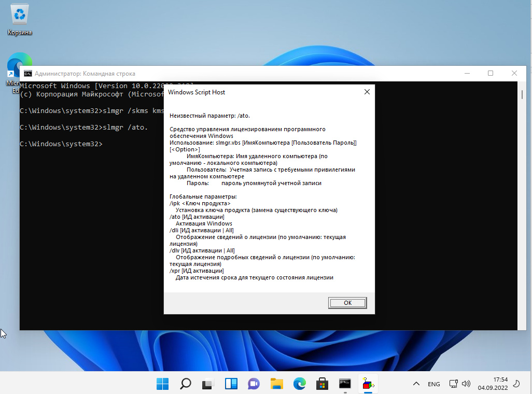The width and height of the screenshot is (532, 394).
Task: Click '/ipk <Ключ продукта>' line in dialog
Action: (x=200, y=203)
